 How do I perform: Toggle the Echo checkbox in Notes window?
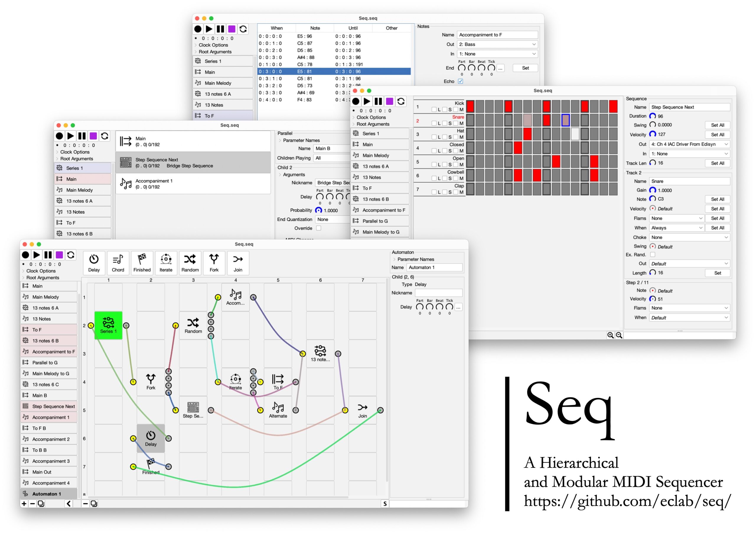460,81
